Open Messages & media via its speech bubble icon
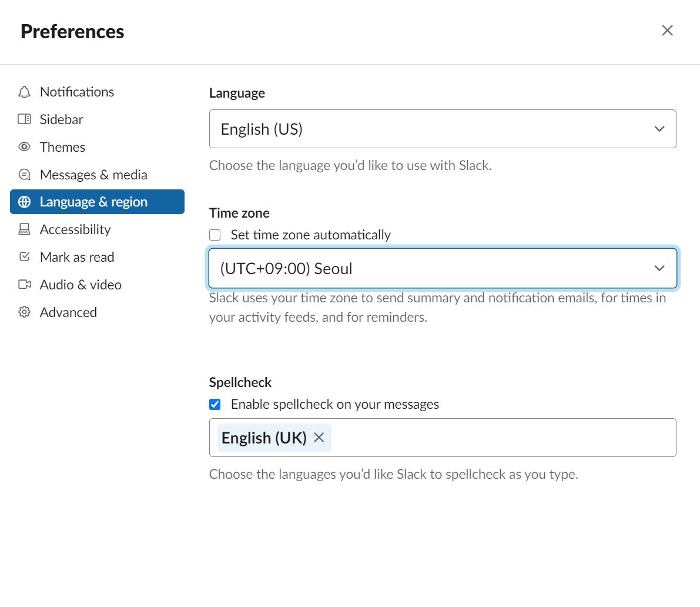 pyautogui.click(x=24, y=175)
